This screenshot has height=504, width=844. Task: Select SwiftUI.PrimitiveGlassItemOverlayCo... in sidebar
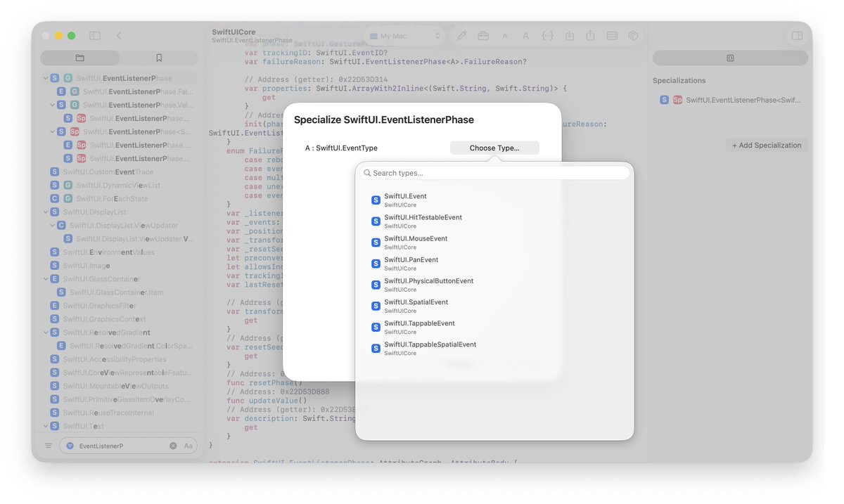pos(120,399)
